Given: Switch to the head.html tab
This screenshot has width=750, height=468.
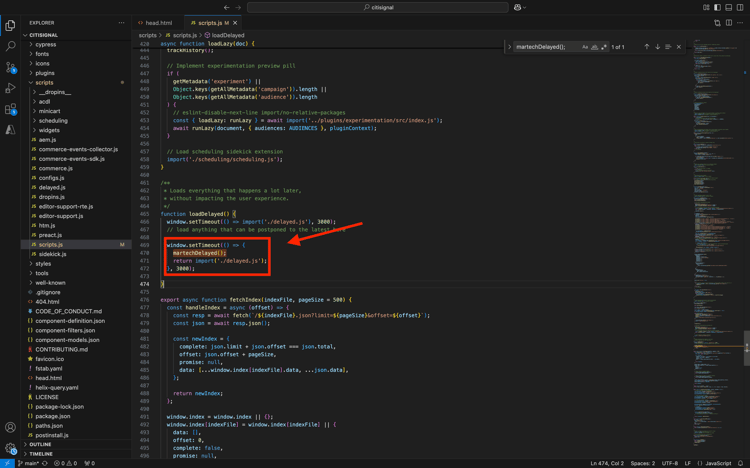Looking at the screenshot, I should tap(158, 22).
